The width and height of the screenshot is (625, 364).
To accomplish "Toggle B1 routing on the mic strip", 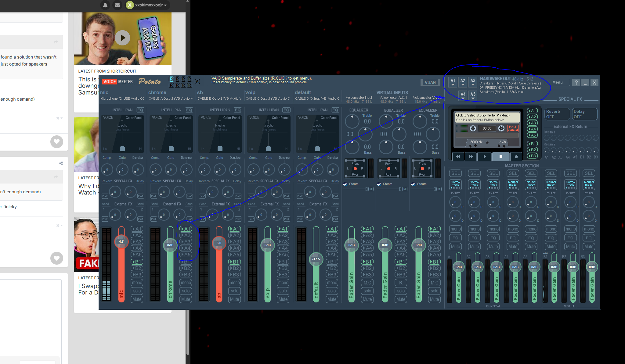I will pos(137,262).
